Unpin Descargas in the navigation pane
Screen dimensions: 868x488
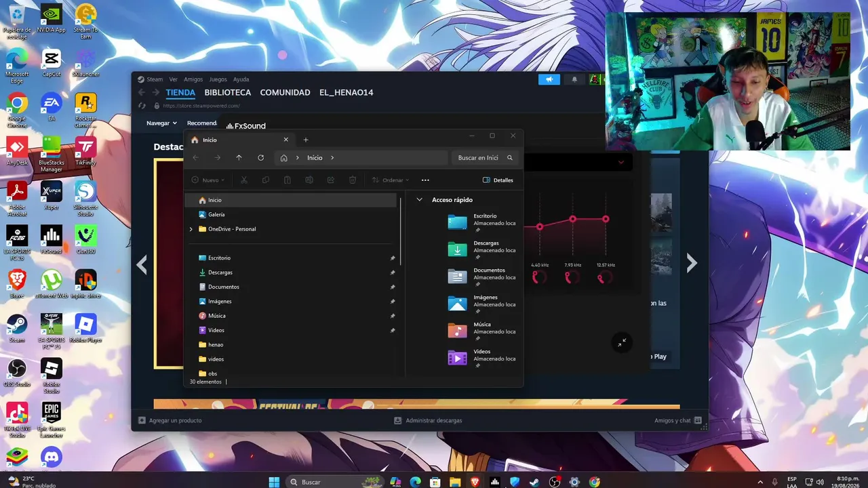[x=393, y=272]
